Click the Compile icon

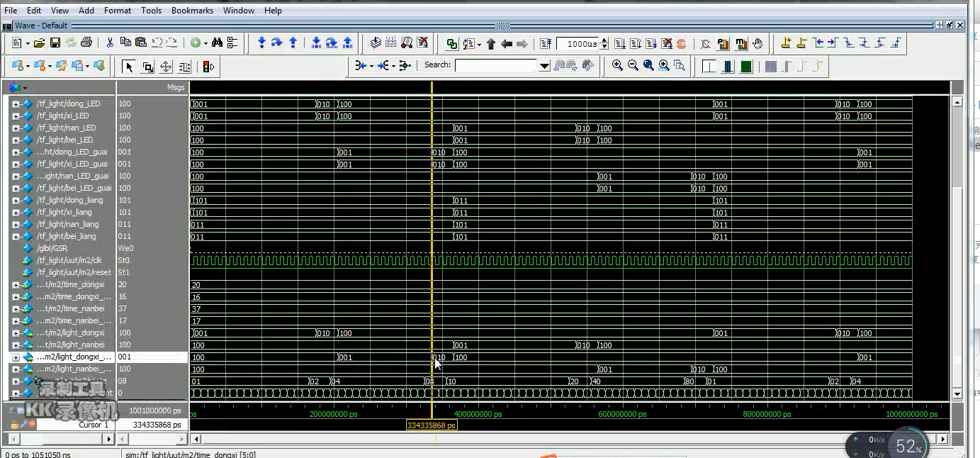pyautogui.click(x=376, y=43)
